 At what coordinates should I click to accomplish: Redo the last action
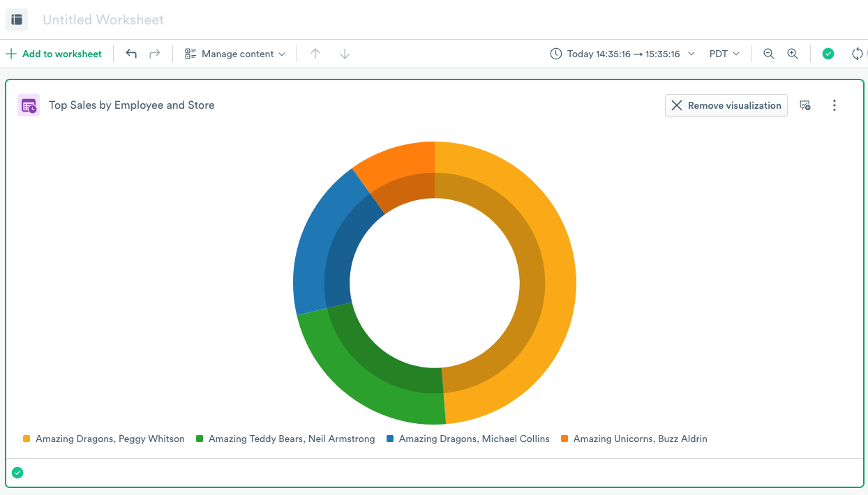tap(155, 54)
